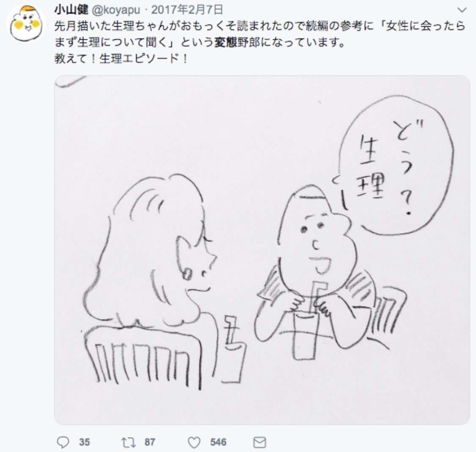Click the reply speech bubble icon
476x452 pixels.
click(x=63, y=442)
